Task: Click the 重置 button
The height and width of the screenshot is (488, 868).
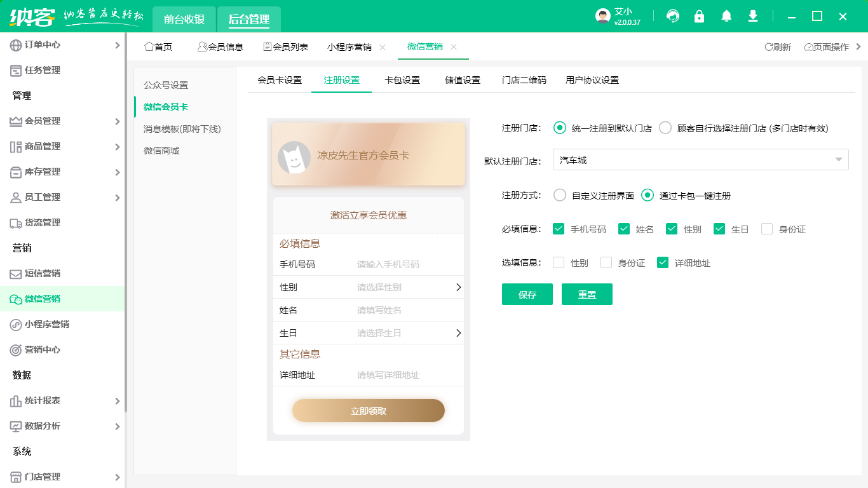Action: tap(587, 295)
